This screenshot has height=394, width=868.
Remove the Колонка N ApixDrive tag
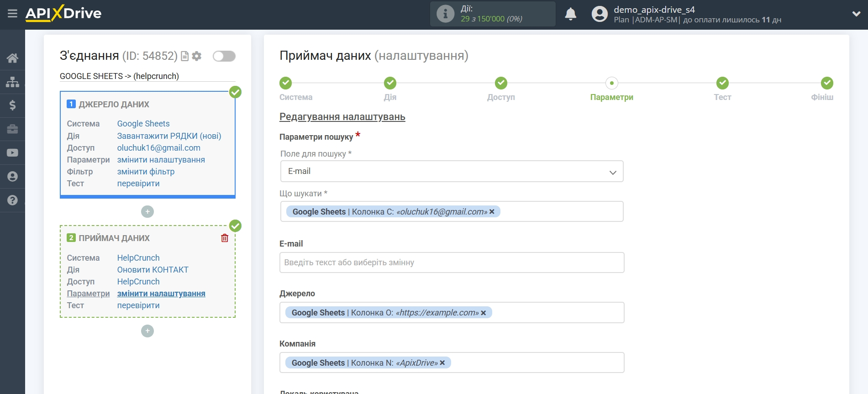442,363
